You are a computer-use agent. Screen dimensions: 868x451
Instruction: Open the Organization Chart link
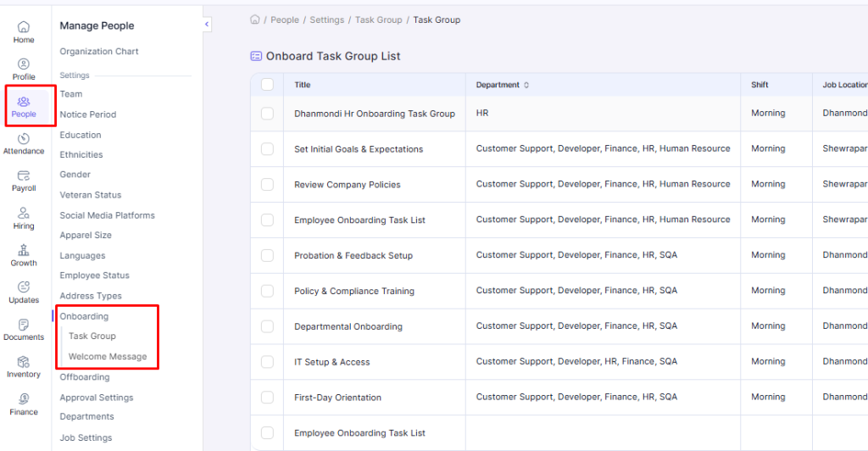pyautogui.click(x=99, y=52)
